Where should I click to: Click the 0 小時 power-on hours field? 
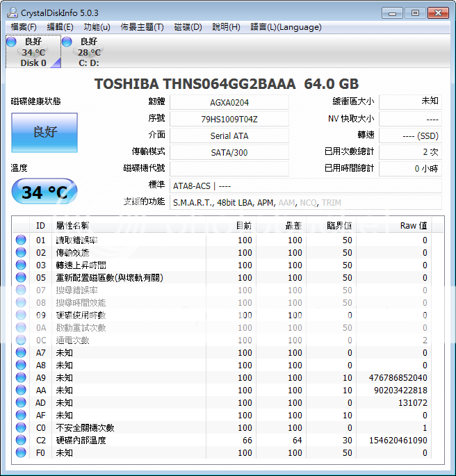click(x=410, y=168)
